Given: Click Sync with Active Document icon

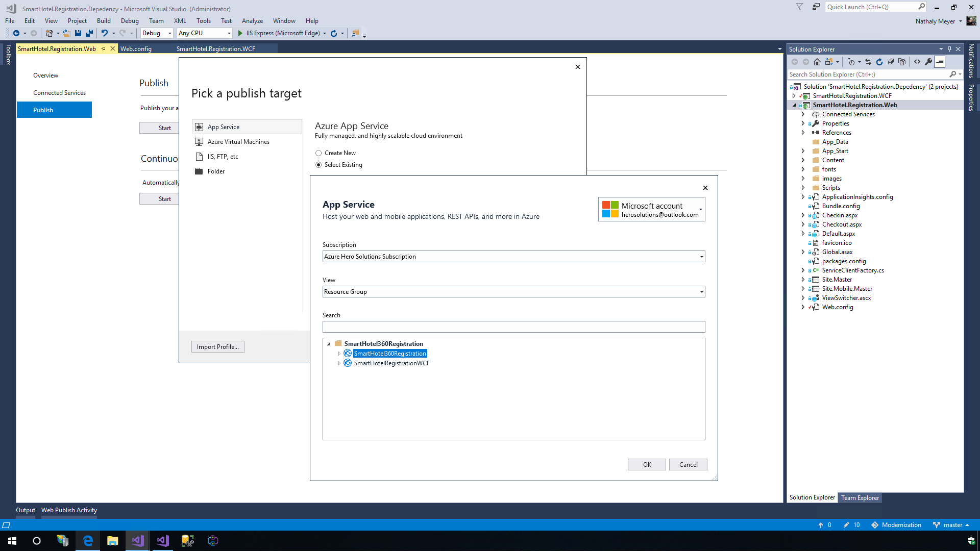Looking at the screenshot, I should tap(868, 62).
